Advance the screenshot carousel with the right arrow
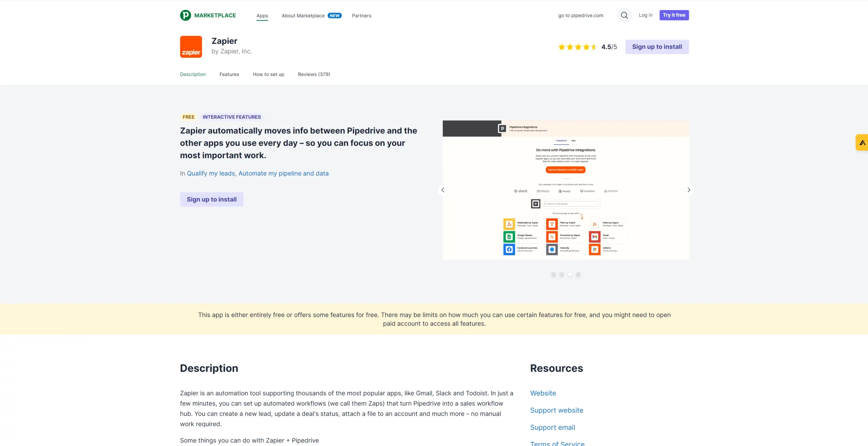Viewport: 868px width, 446px height. (689, 190)
